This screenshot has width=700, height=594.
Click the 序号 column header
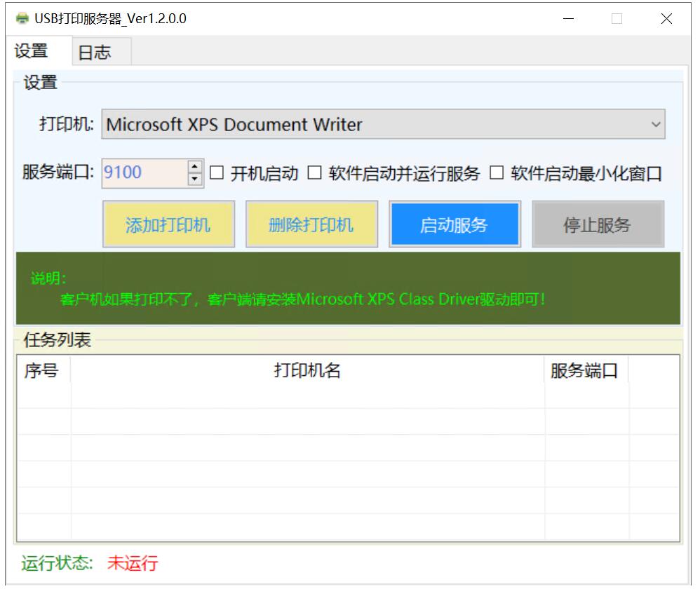coord(43,372)
